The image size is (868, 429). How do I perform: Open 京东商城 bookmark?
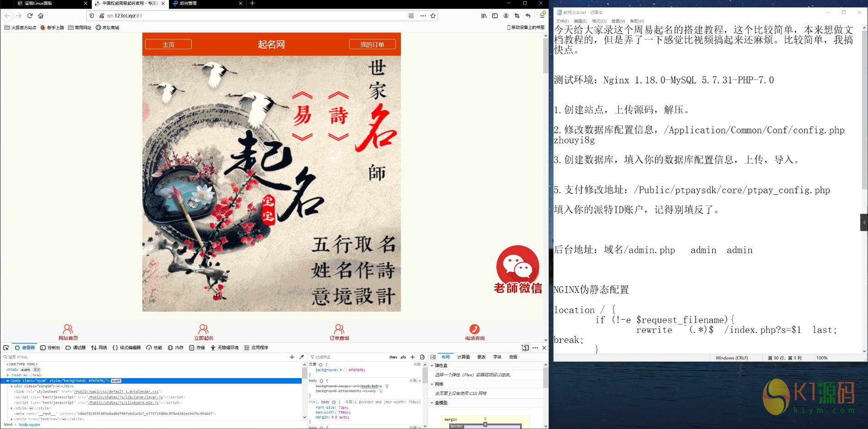108,27
